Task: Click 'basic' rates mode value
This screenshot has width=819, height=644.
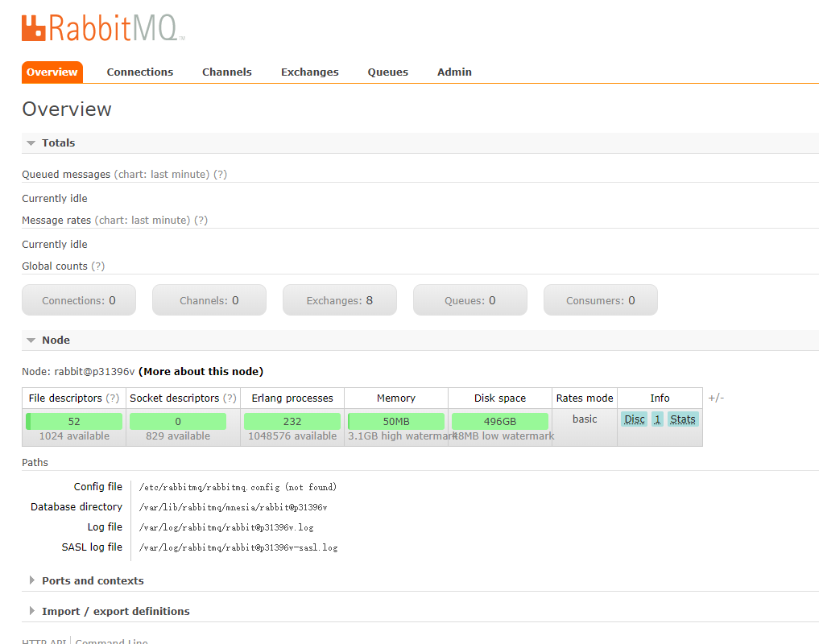Action: tap(585, 419)
